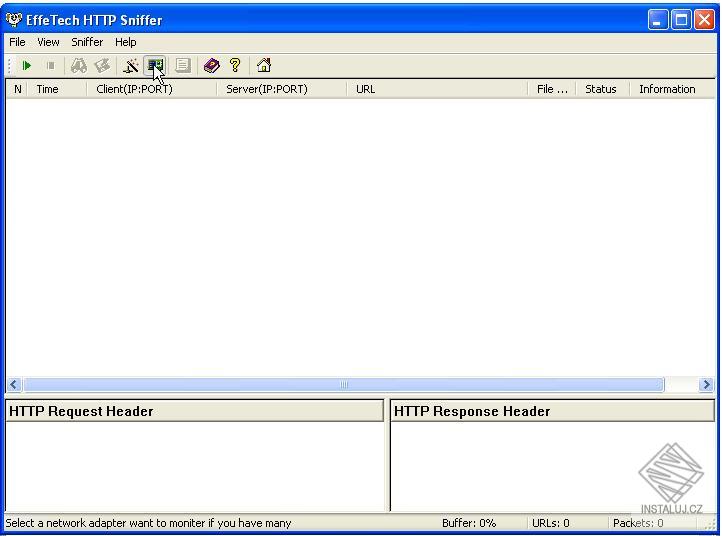Open the File menu
This screenshot has height=536, width=722.
click(x=17, y=42)
